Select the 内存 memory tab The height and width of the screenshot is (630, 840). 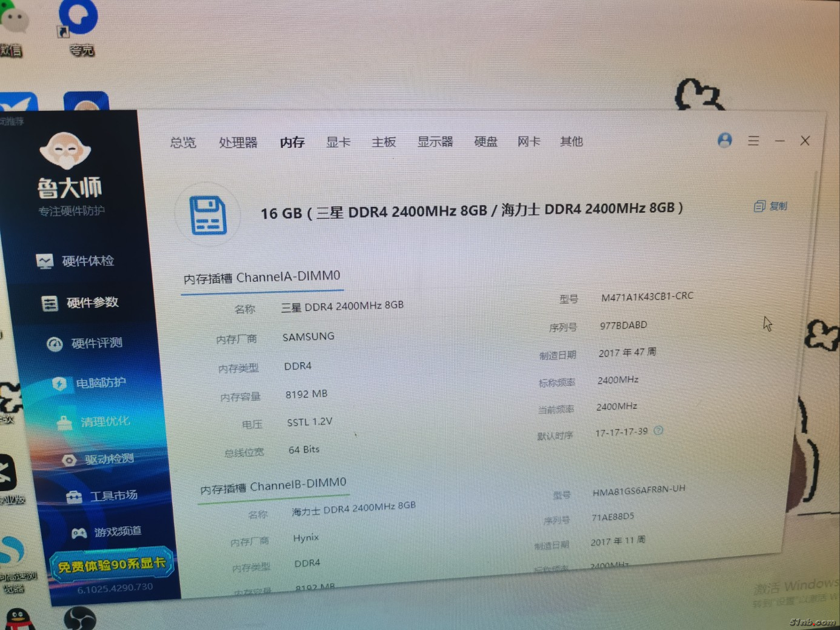coord(292,142)
